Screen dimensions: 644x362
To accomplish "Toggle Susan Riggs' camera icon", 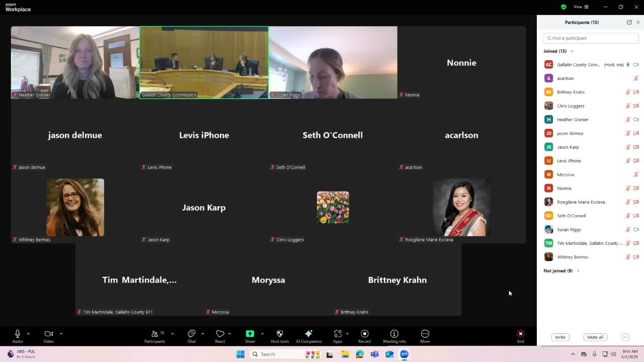I will pyautogui.click(x=636, y=229).
